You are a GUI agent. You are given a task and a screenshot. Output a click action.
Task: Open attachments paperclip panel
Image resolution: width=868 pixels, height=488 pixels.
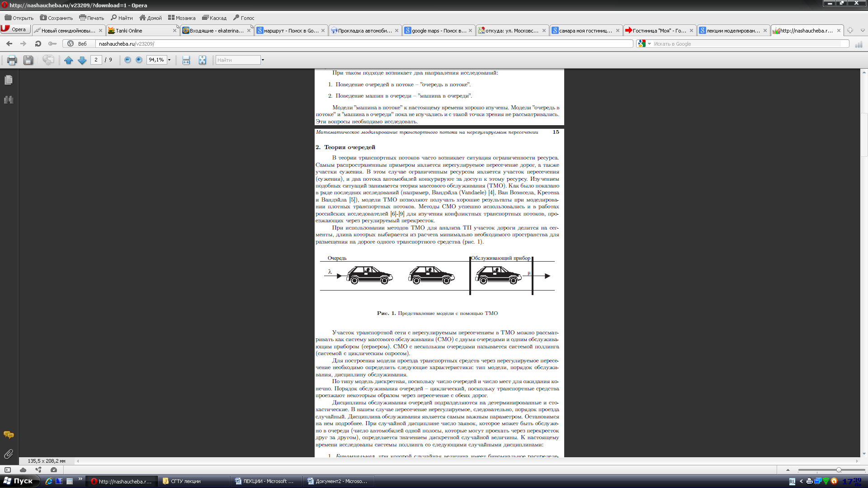tap(9, 454)
